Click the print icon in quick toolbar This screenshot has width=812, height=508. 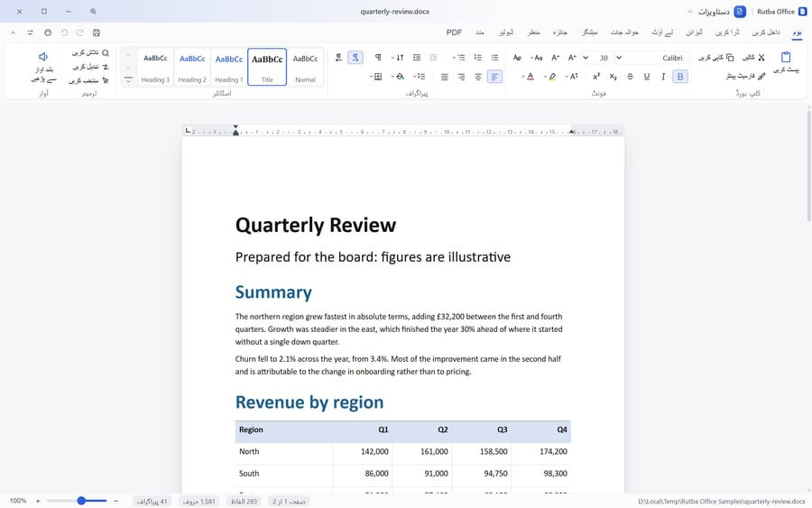point(48,32)
